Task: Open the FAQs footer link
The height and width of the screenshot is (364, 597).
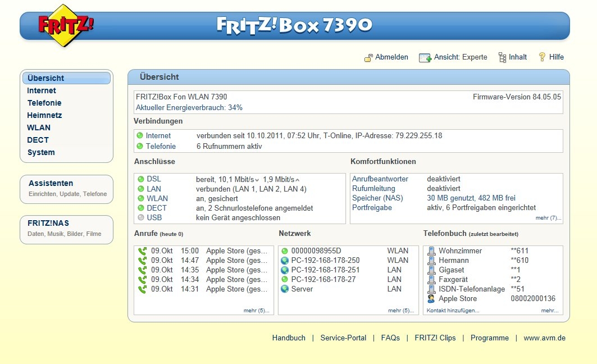Action: click(x=390, y=338)
